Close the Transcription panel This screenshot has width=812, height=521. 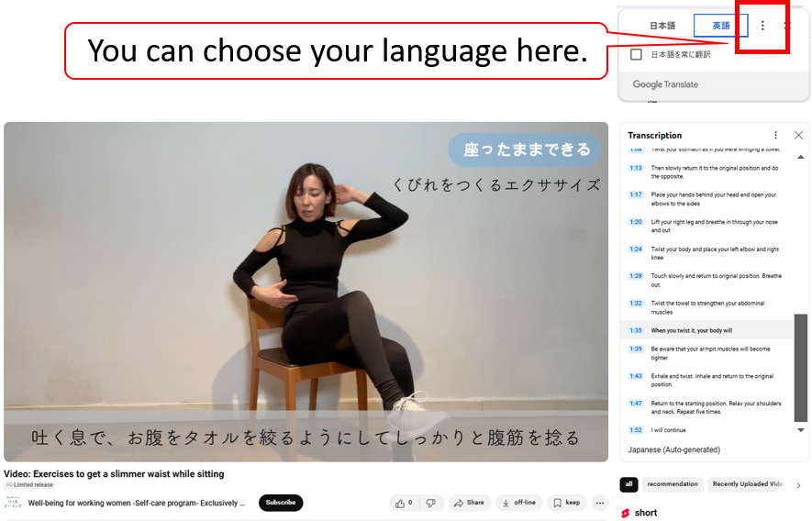point(798,135)
